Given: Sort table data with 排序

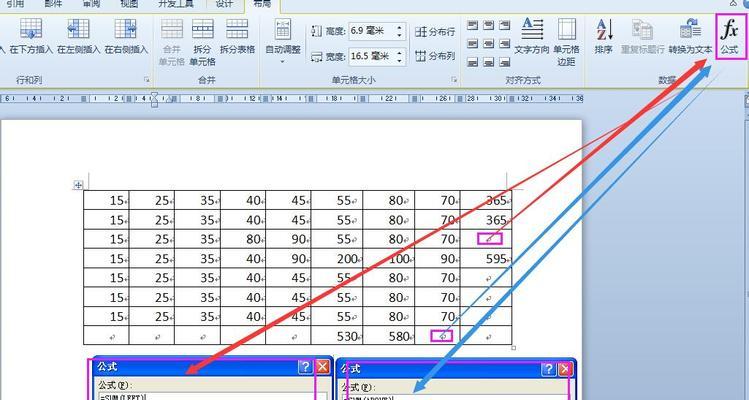Looking at the screenshot, I should (x=604, y=36).
